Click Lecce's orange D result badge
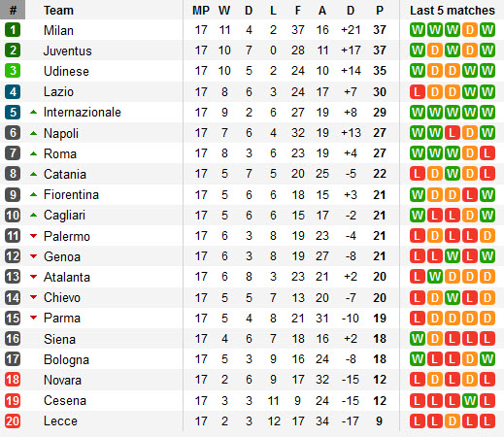This screenshot has height=437, width=504. 453,421
